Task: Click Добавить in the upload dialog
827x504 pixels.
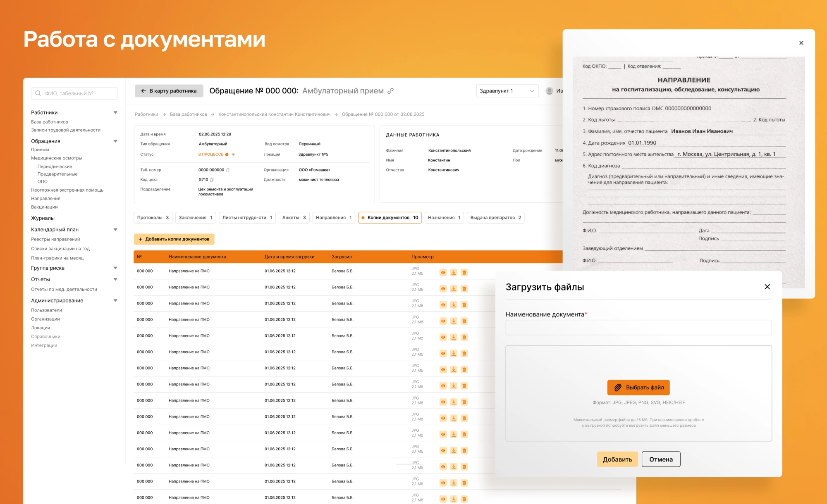Action: point(617,459)
